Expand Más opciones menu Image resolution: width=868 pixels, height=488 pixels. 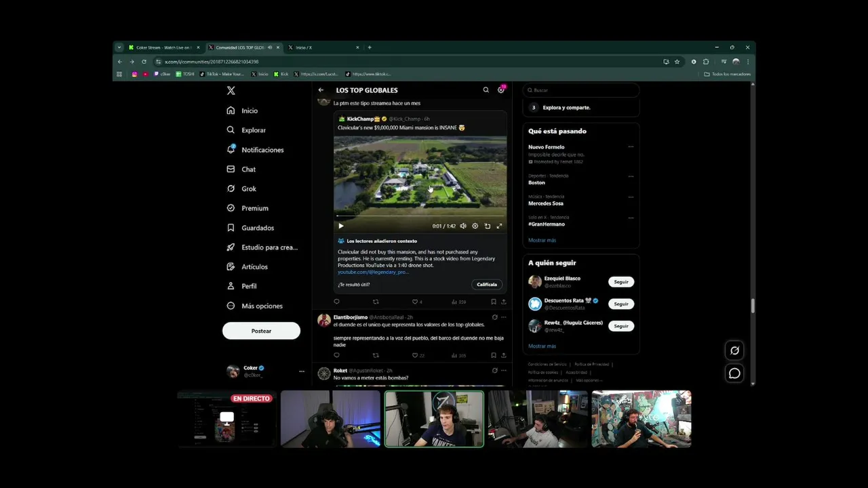(x=255, y=306)
